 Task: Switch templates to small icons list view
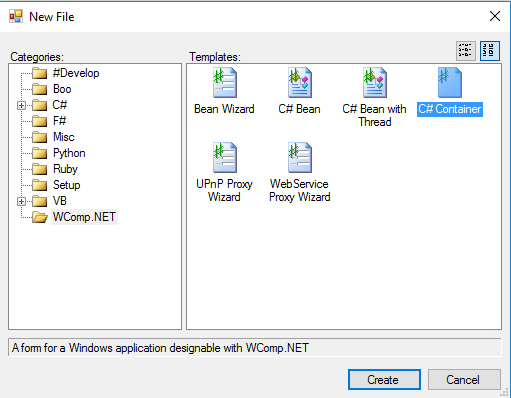click(x=466, y=51)
